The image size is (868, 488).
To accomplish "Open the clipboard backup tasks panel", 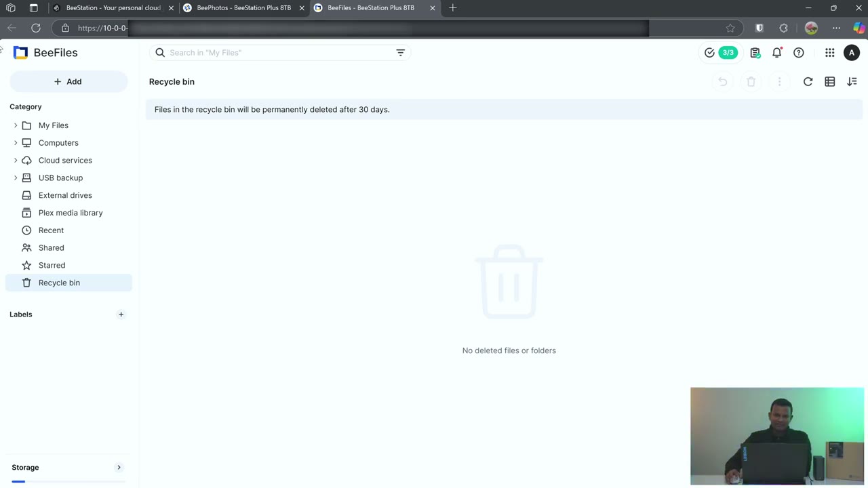I will click(x=755, y=52).
